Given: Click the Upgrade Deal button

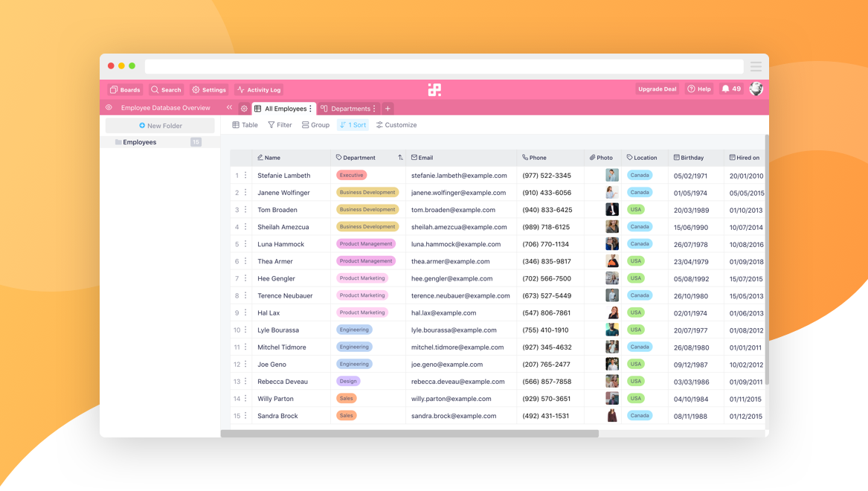Looking at the screenshot, I should 657,89.
